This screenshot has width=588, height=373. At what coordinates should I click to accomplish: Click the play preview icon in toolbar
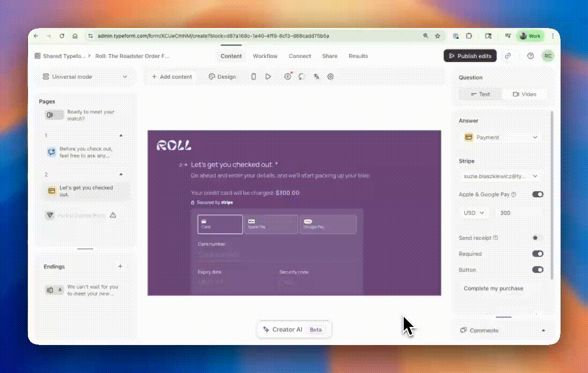268,77
